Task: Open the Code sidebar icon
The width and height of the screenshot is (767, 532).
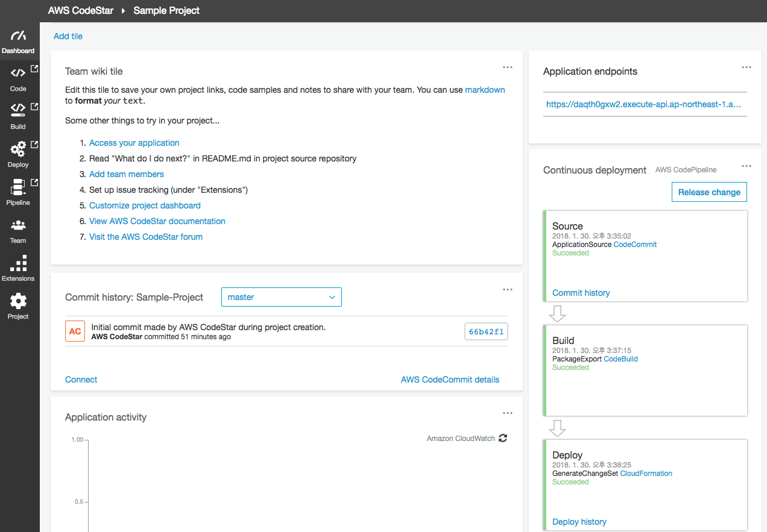Action: pyautogui.click(x=18, y=74)
